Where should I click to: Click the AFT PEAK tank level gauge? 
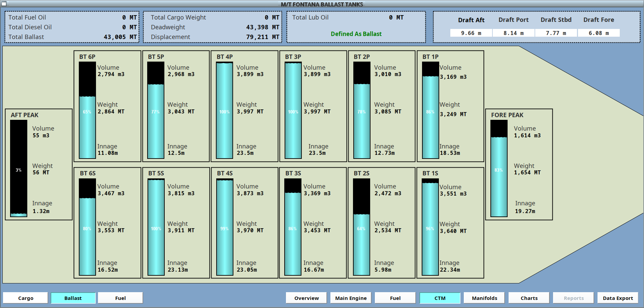click(19, 168)
